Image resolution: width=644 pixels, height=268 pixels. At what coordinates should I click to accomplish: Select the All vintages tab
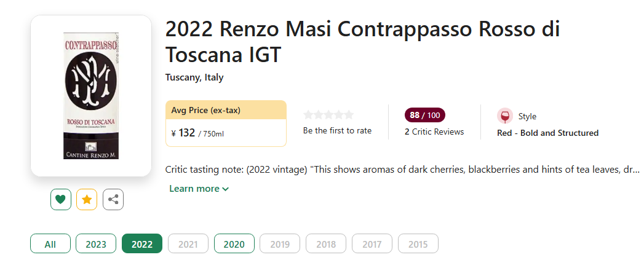pyautogui.click(x=50, y=244)
